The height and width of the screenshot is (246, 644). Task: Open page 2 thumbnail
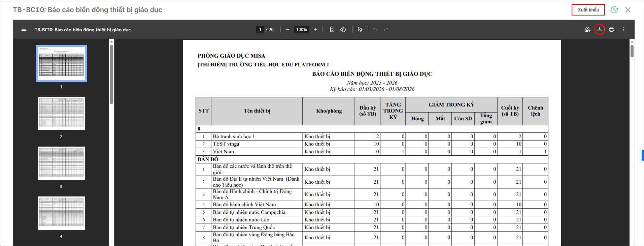point(61,113)
